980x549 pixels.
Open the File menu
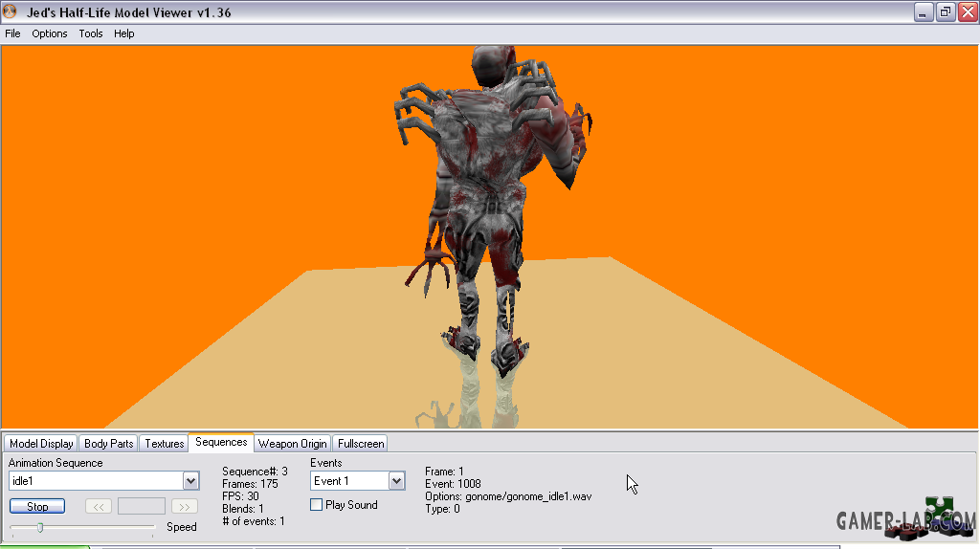pos(12,33)
